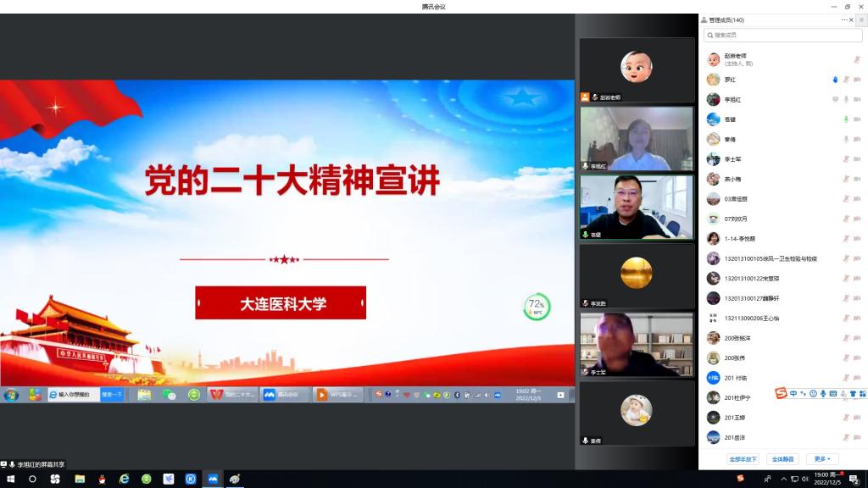Click the 李旭红的屏幕共享 sharing label
The image size is (868, 488).
[41, 465]
